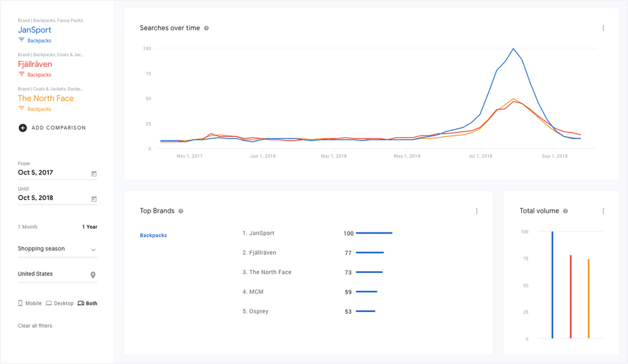This screenshot has height=364, width=628.
Task: Click the United States location pin icon
Action: pos(93,275)
